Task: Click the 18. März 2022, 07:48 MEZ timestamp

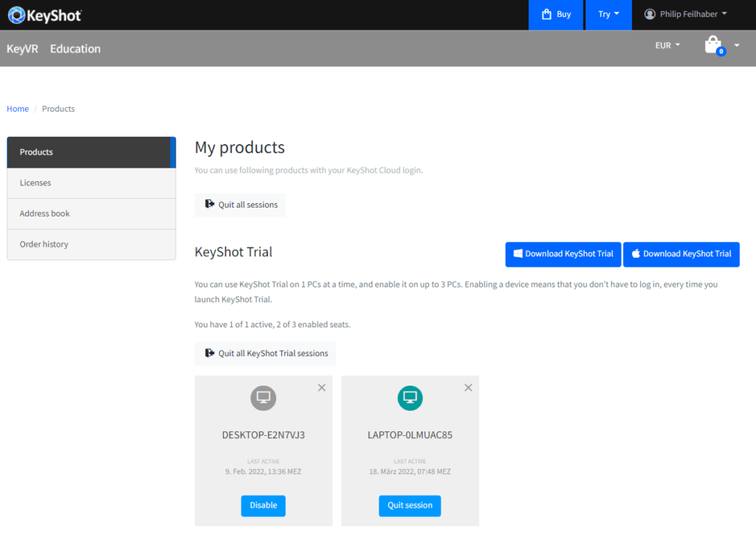Action: pyautogui.click(x=410, y=472)
